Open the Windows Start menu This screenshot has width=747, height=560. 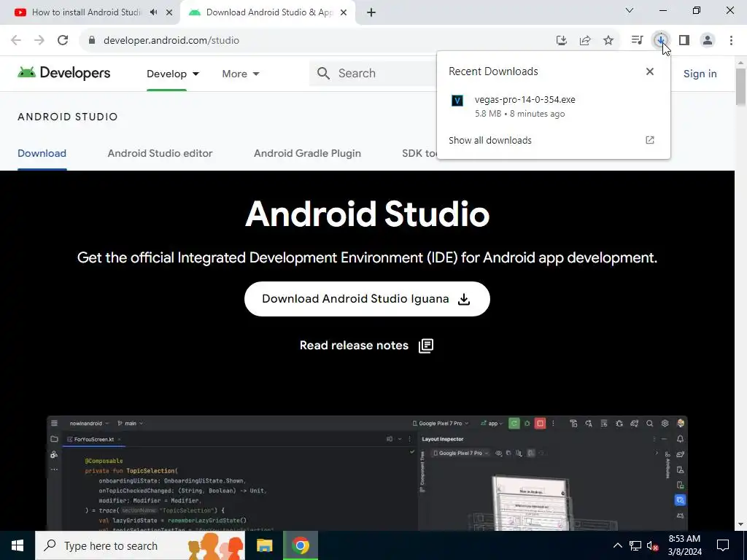18,545
